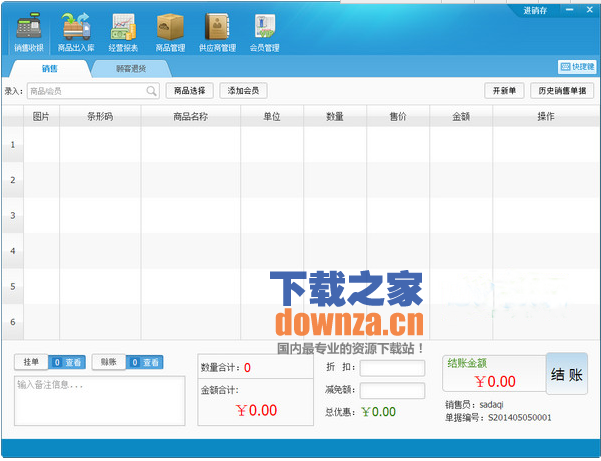Minimize the 进销存 window
601x461 pixels.
(570, 10)
